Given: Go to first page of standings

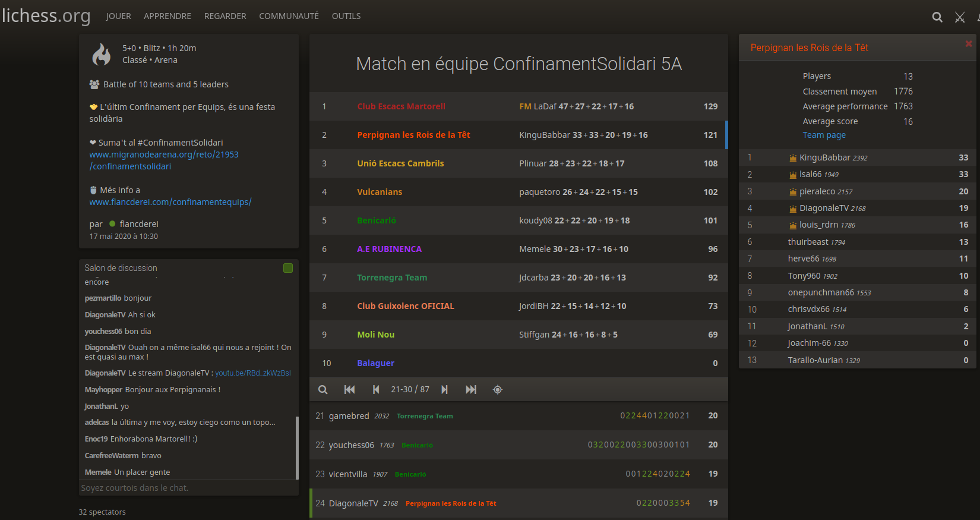Looking at the screenshot, I should 349,390.
